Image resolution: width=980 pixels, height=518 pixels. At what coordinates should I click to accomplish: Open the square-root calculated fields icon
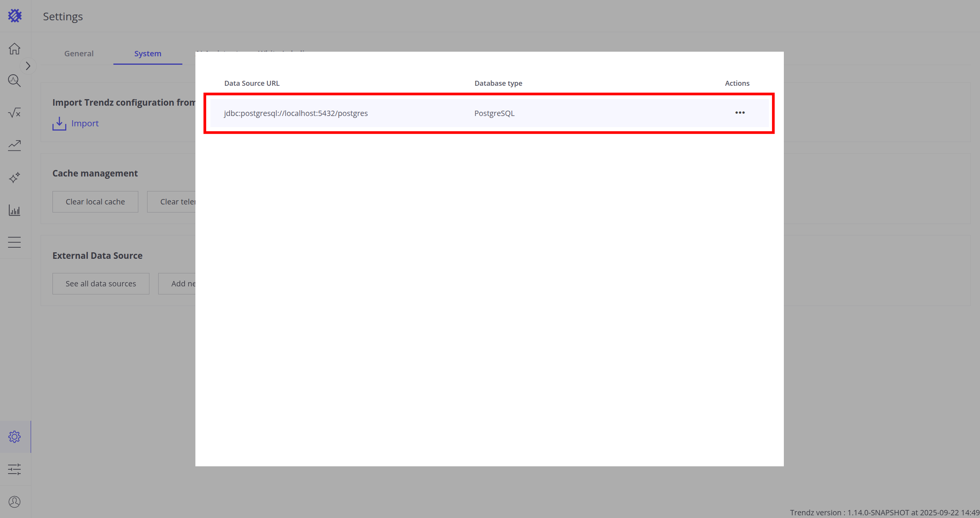point(15,113)
